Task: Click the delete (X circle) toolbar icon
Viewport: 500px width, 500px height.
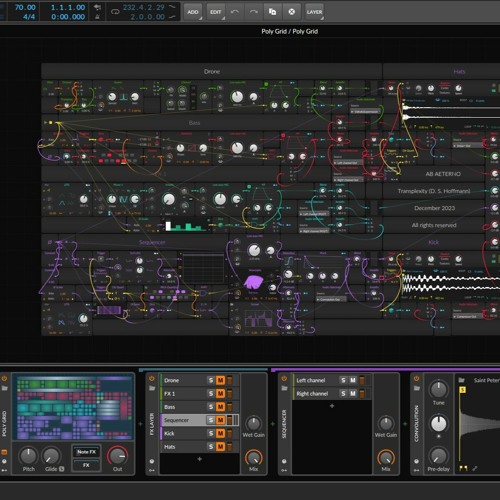Action: click(292, 12)
